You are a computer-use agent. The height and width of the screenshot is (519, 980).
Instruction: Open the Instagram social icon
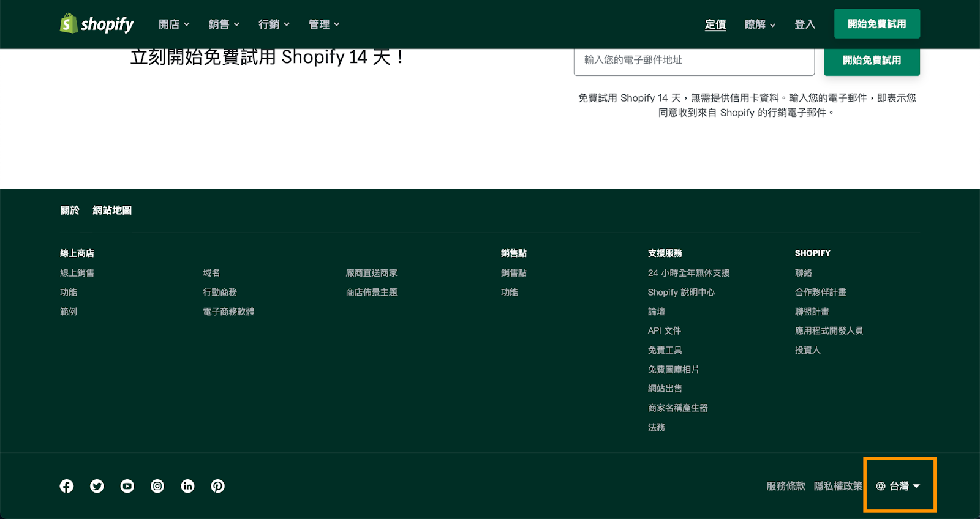tap(157, 486)
